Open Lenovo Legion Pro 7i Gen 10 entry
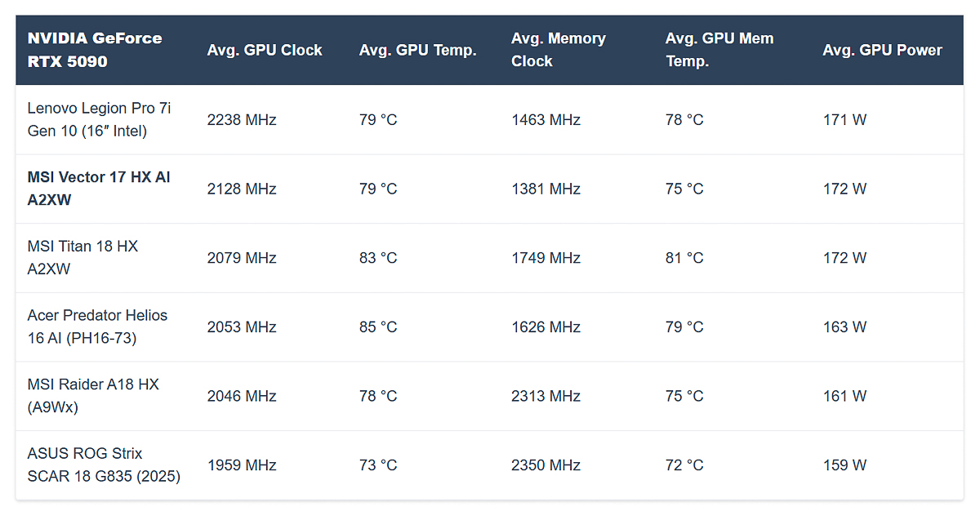The image size is (980, 516). coord(99,119)
